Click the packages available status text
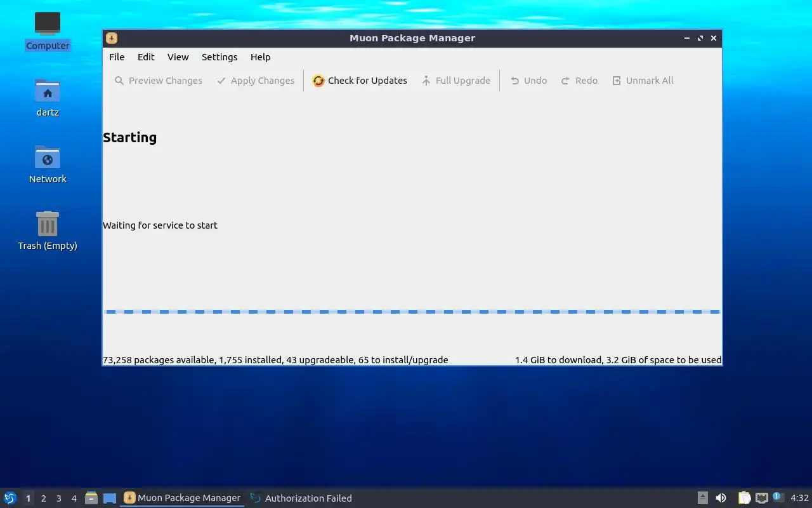 (275, 360)
